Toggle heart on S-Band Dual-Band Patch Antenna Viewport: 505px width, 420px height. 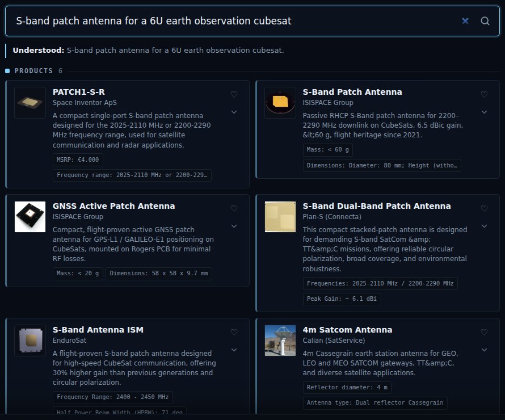484,208
